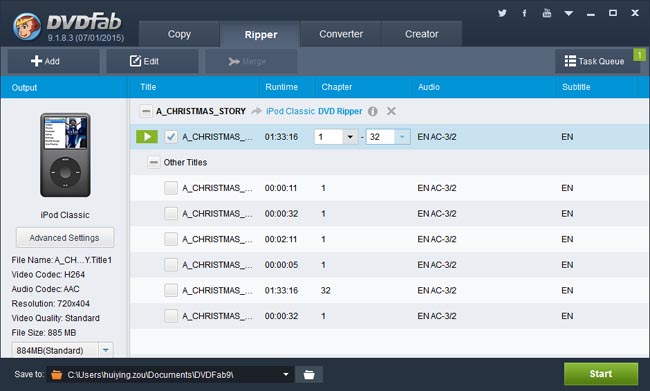650x391 pixels.
Task: Click the Edit button
Action: (x=152, y=61)
